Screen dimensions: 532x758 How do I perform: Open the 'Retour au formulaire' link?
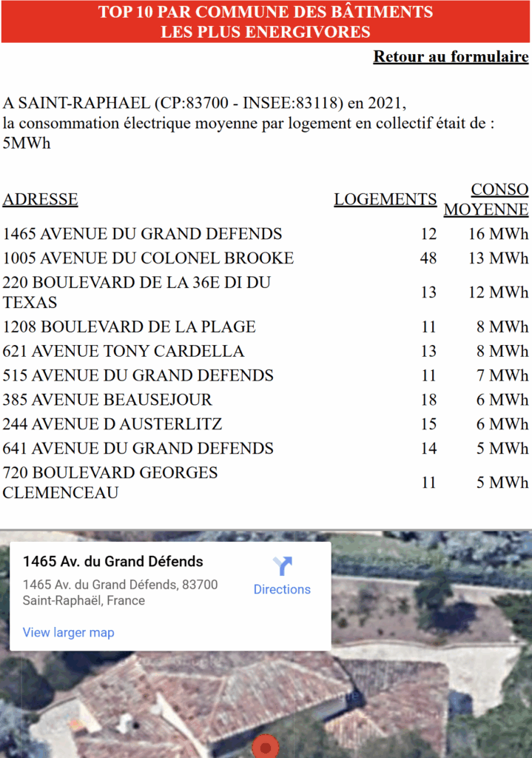[451, 56]
